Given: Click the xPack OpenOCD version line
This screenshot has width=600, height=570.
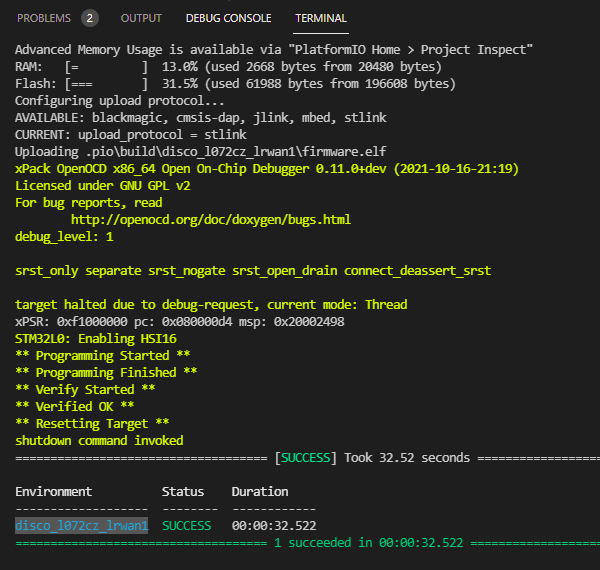Looking at the screenshot, I should [x=267, y=169].
